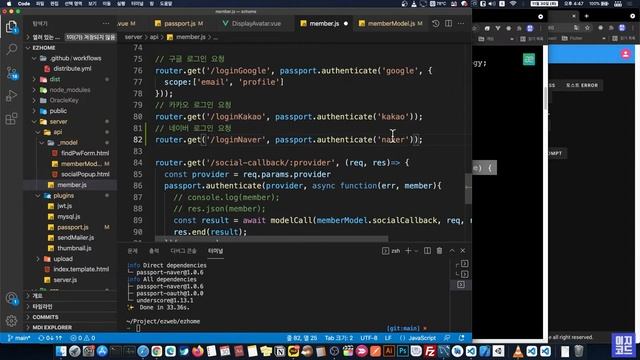
Task: Open server.js in file tree
Action: pos(65,280)
